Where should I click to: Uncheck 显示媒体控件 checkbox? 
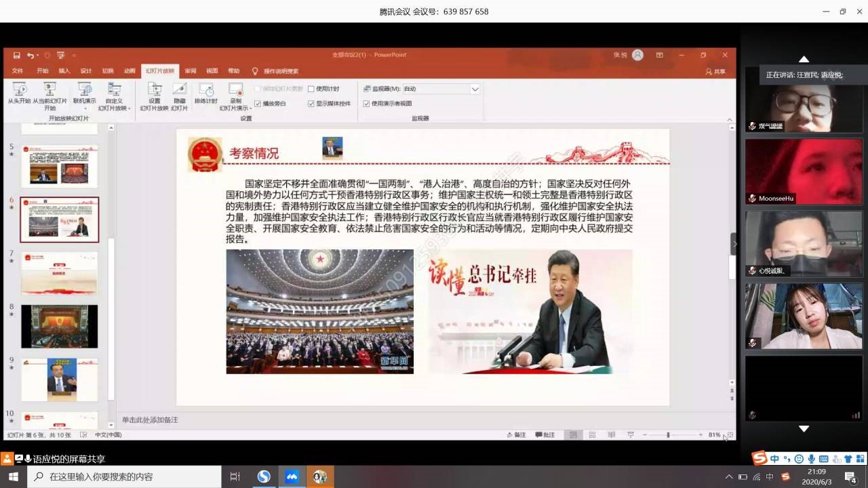[311, 104]
